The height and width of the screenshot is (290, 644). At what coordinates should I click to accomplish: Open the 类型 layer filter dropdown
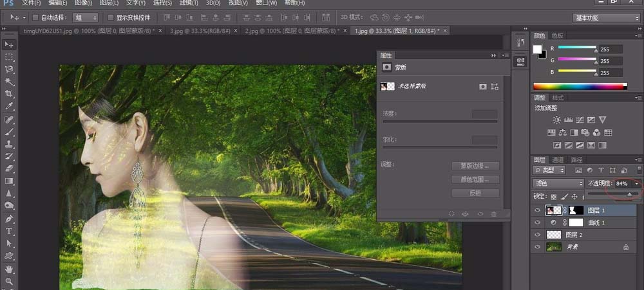click(549, 170)
